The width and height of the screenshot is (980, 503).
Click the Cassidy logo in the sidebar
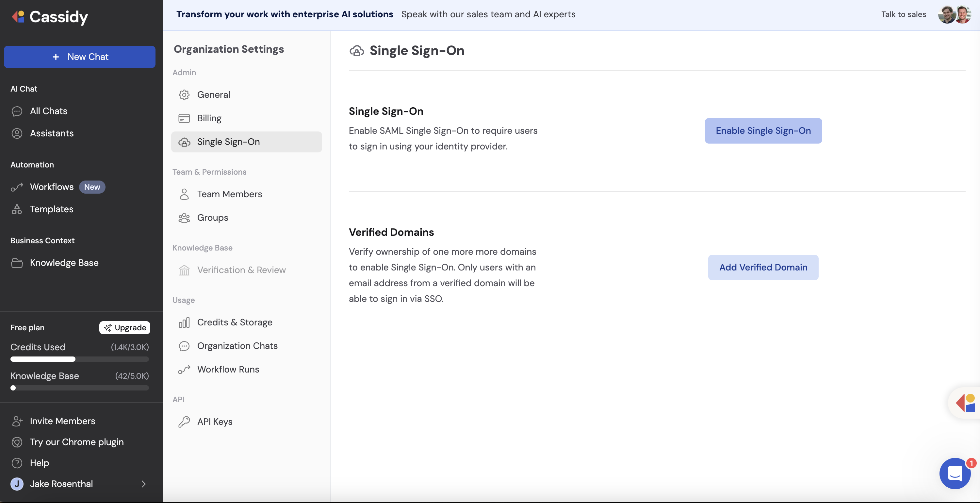(x=50, y=17)
